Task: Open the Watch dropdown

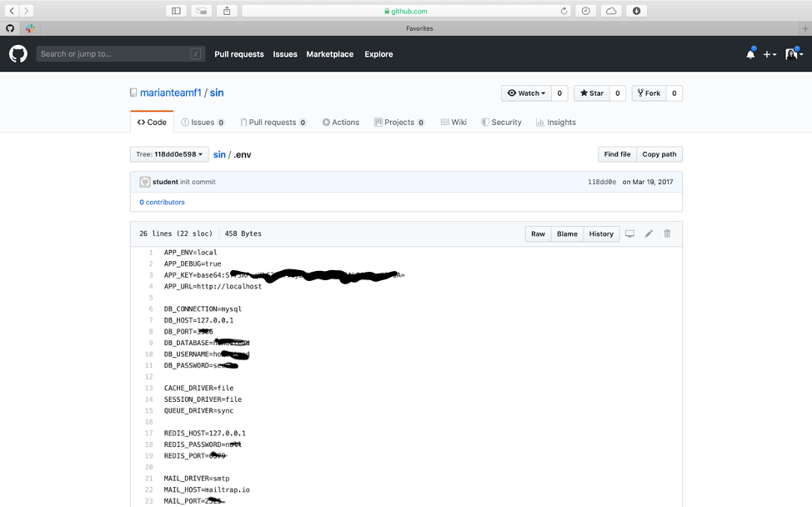Action: 525,93
